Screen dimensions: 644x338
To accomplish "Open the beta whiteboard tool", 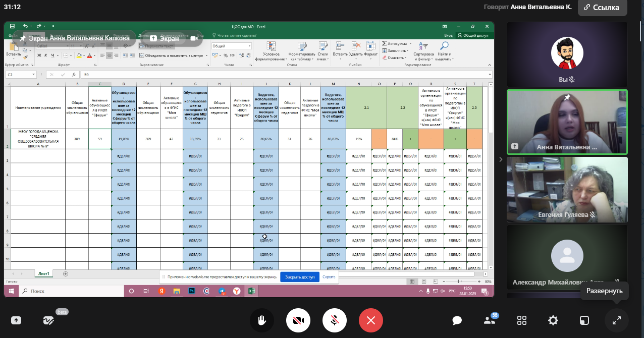I will click(48, 320).
